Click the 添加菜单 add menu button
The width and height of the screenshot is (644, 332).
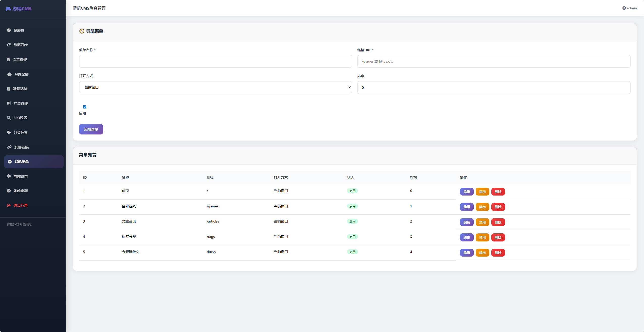pyautogui.click(x=91, y=129)
